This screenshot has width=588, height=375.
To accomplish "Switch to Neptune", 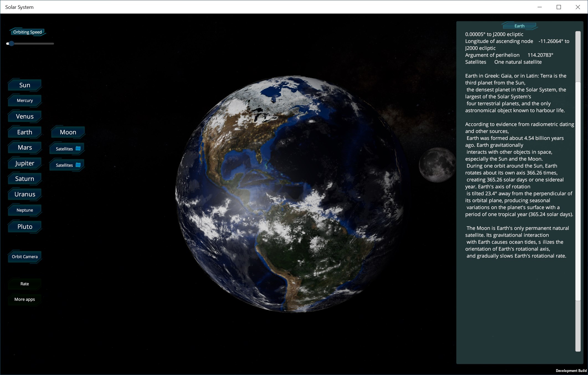I will click(25, 210).
